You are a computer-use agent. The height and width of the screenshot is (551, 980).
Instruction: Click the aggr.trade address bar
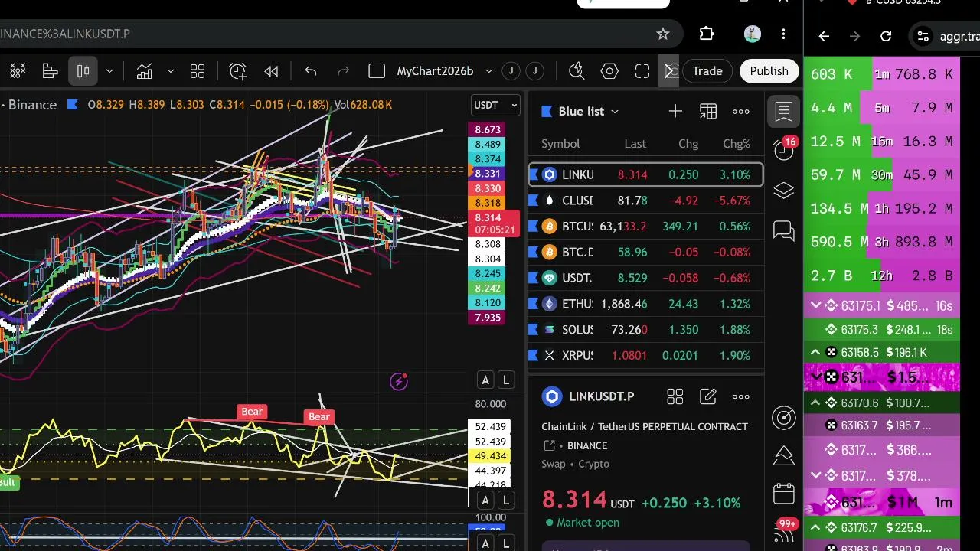946,36
